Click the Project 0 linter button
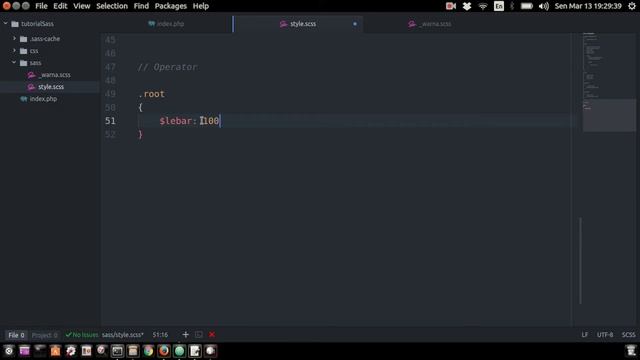Image resolution: width=640 pixels, height=360 pixels. tap(44, 335)
